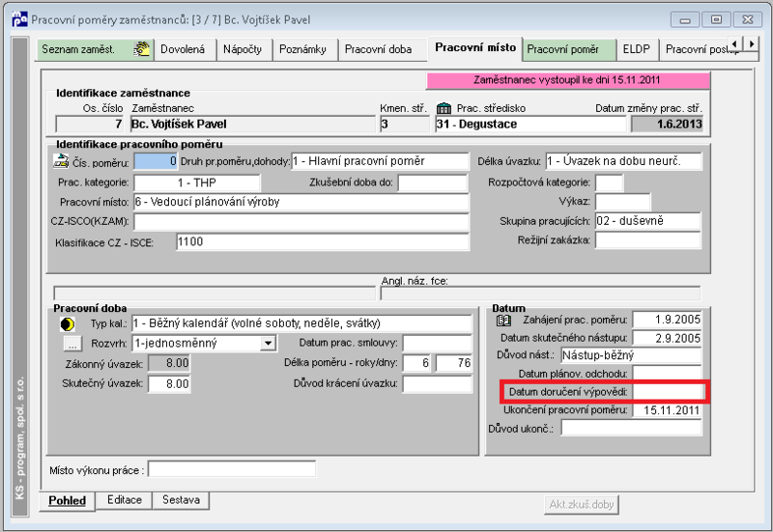Click the Angl. náz. fce field

pos(540,294)
